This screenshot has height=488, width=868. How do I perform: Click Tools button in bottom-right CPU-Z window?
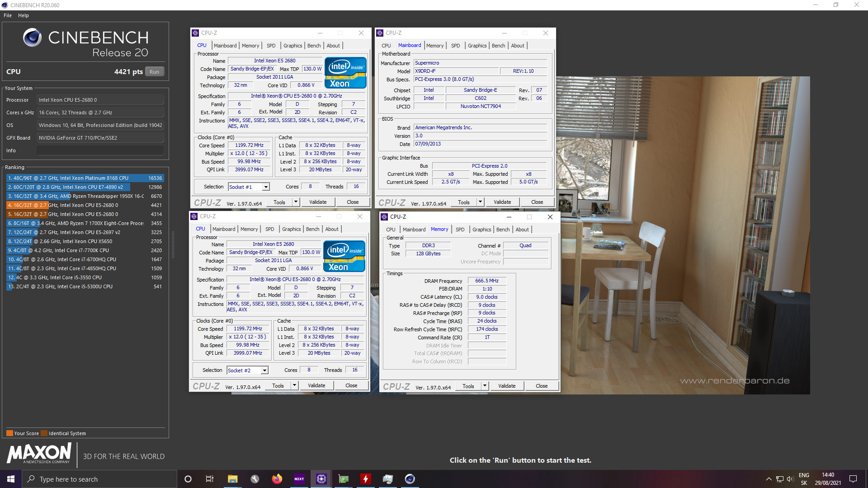[x=468, y=386]
